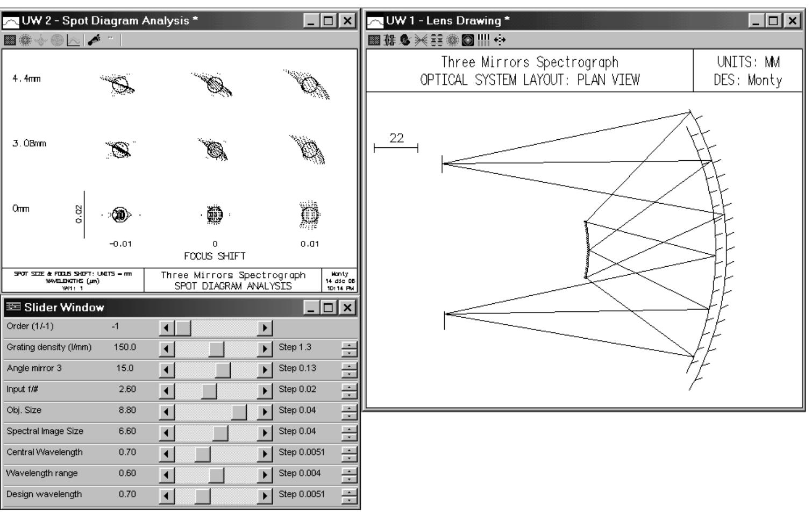Click the UW 1 window title bar icon
The height and width of the screenshot is (521, 812).
375,22
